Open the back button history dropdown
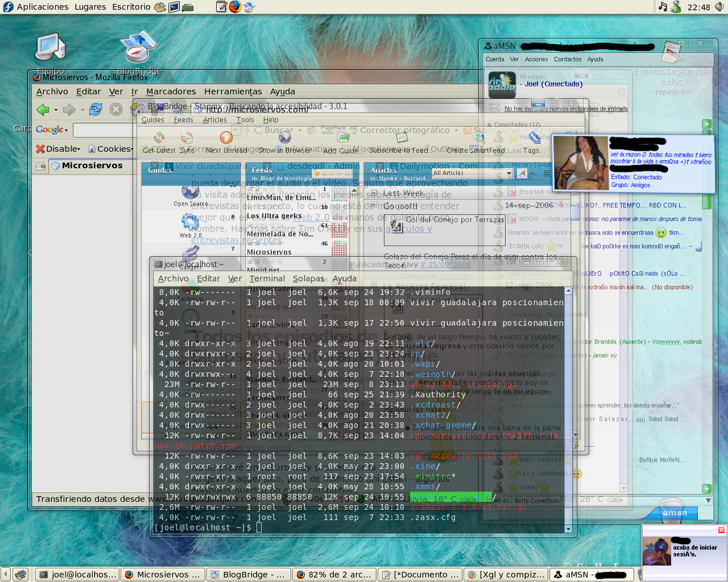 56,110
